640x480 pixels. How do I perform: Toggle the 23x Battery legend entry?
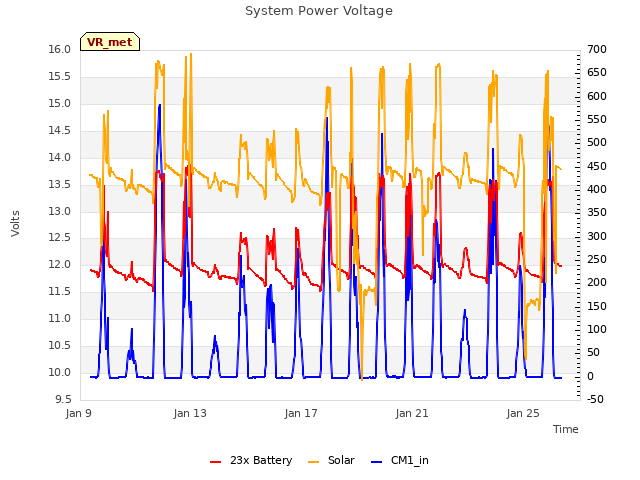pyautogui.click(x=251, y=460)
